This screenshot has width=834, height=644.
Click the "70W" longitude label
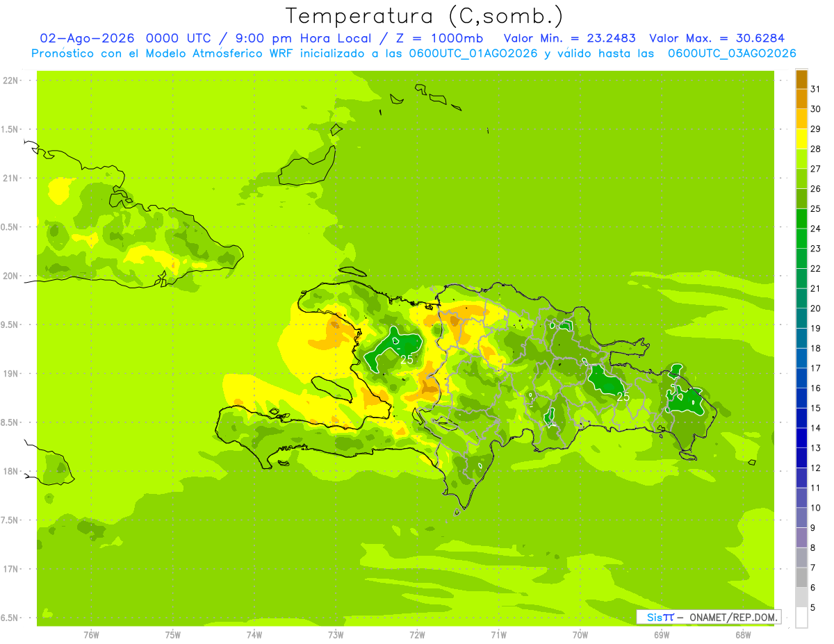coord(580,635)
